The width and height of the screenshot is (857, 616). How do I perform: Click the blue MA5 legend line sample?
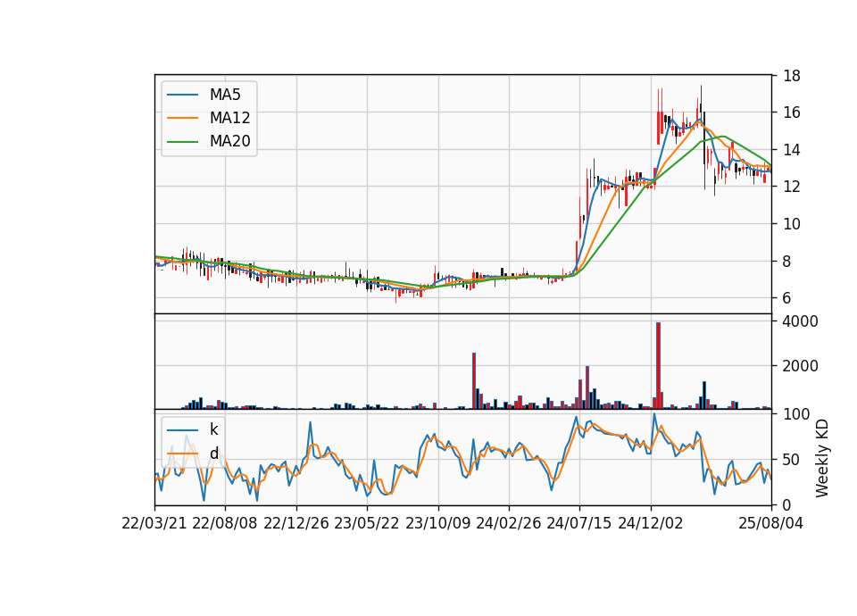point(182,95)
